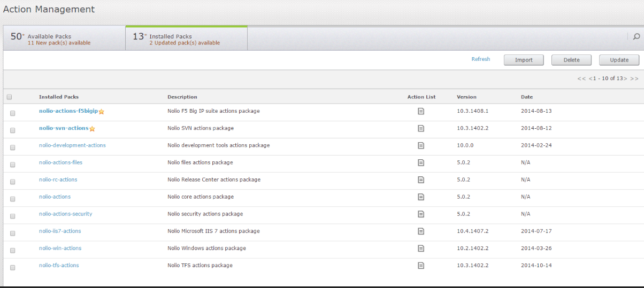Click the Update button

pos(619,60)
